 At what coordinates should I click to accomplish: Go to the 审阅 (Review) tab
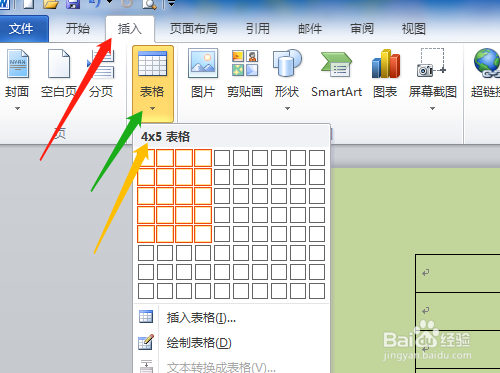coord(362,29)
